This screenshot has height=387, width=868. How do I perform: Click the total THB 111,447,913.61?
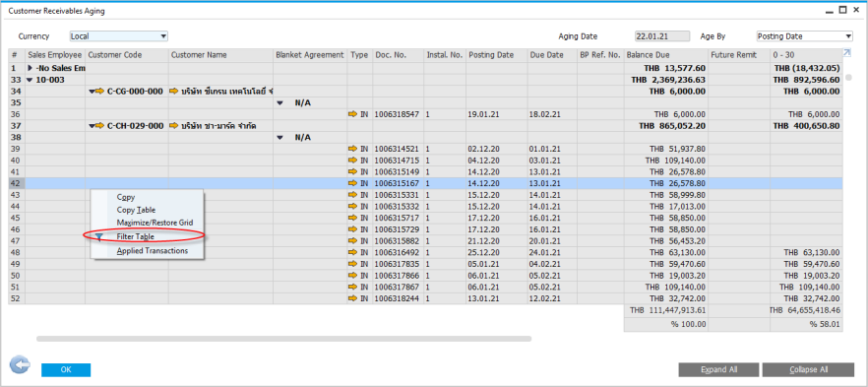click(666, 310)
